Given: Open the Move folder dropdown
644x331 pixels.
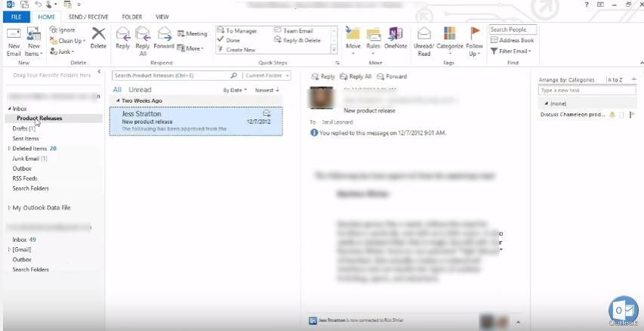Looking at the screenshot, I should click(353, 42).
